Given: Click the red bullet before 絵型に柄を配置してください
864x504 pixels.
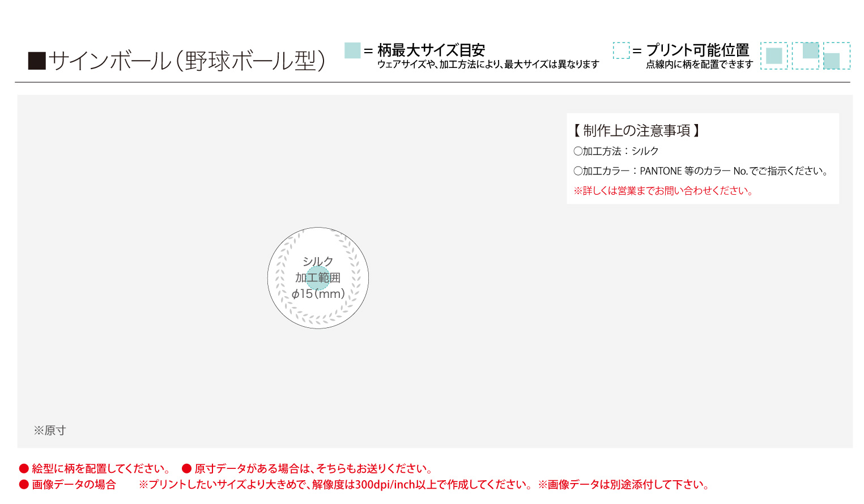Looking at the screenshot, I should pos(24,468).
